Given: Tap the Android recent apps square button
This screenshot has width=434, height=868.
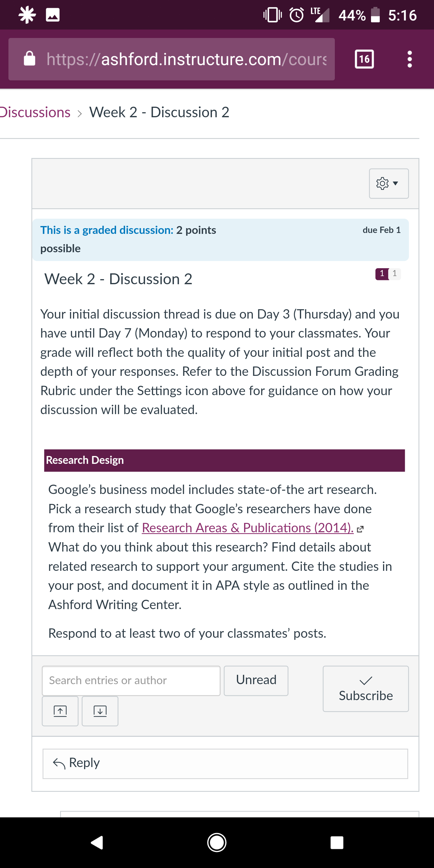Looking at the screenshot, I should coord(337,843).
